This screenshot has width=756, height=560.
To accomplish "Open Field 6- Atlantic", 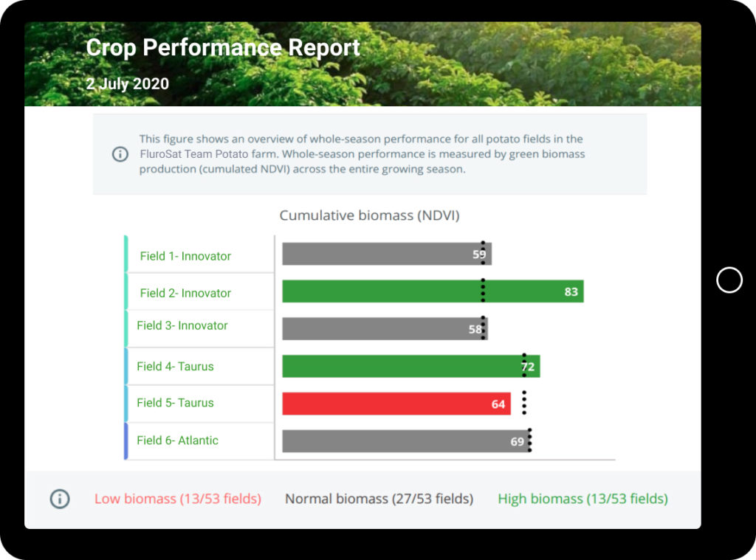I will 177,440.
